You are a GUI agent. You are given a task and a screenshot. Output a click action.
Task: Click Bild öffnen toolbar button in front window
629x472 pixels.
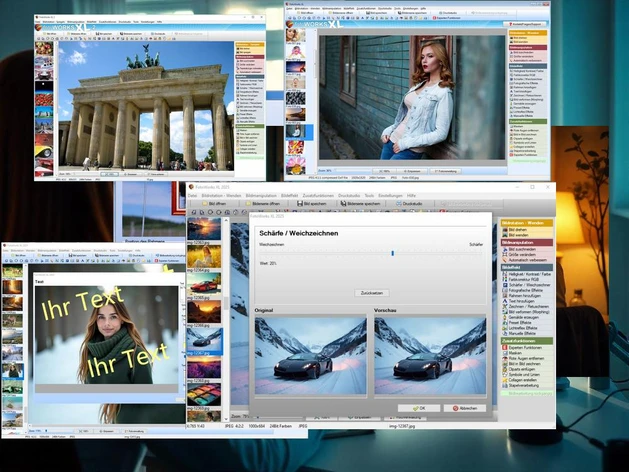pos(214,204)
